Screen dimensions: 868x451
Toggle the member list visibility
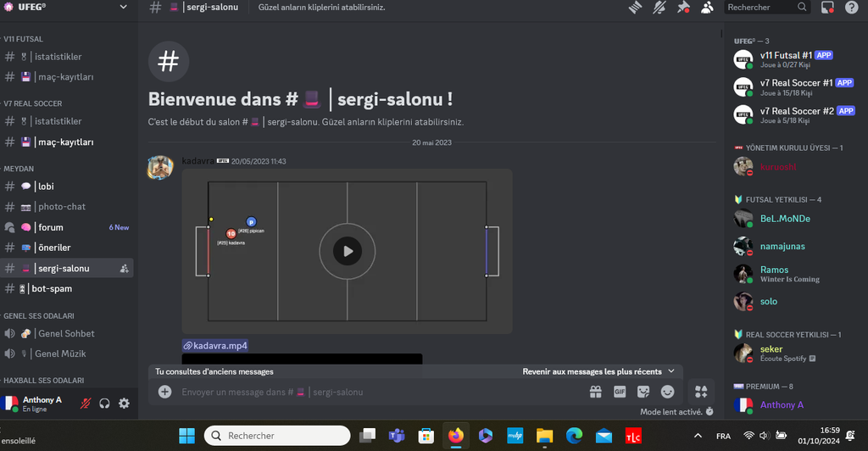point(707,8)
